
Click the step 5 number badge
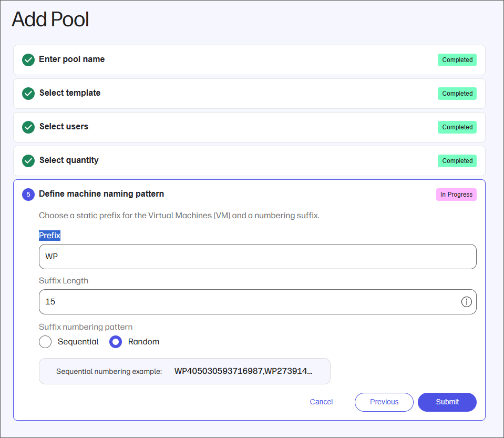click(x=28, y=195)
